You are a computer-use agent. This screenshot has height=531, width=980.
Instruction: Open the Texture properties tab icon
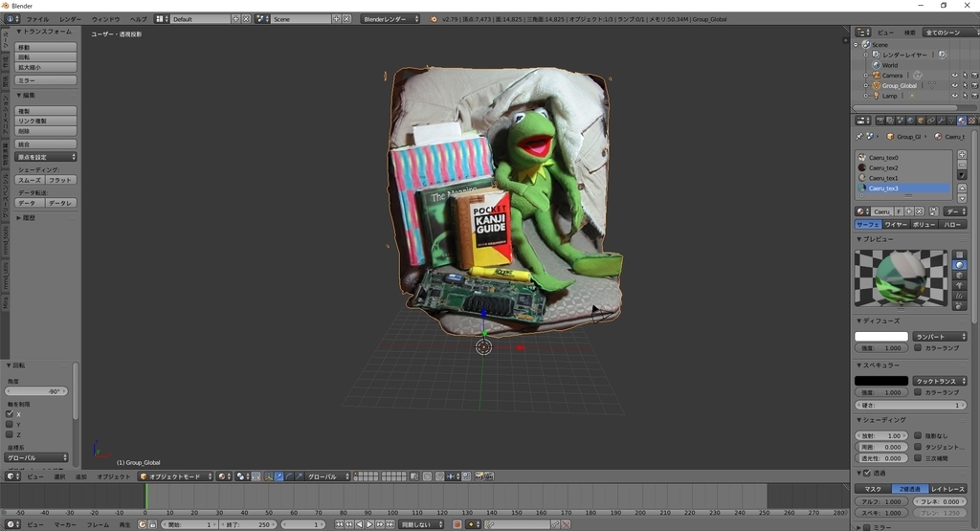tap(972, 120)
